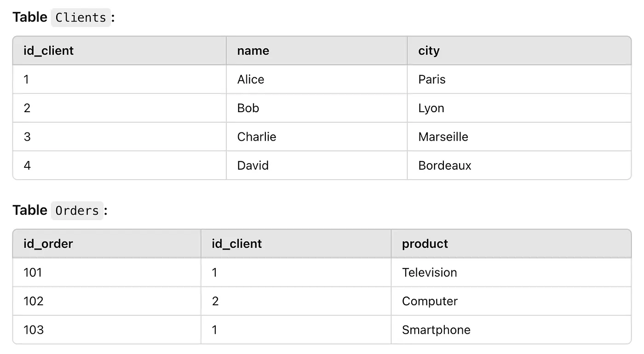Select the Alice cell
644x354 pixels.
[317, 80]
